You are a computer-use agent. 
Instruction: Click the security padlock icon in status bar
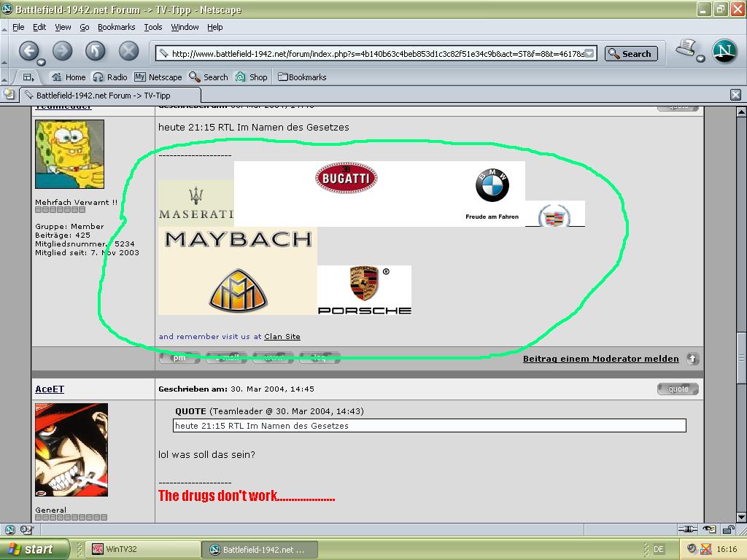(729, 529)
